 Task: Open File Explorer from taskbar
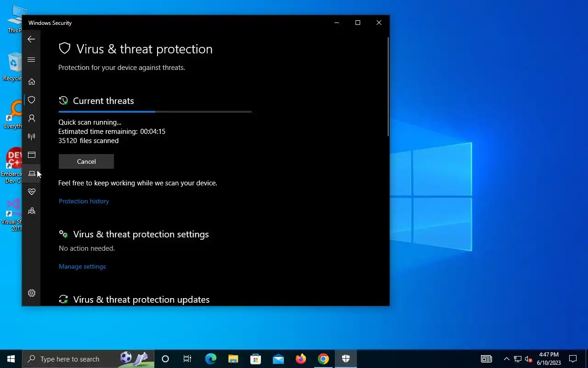[x=233, y=359]
